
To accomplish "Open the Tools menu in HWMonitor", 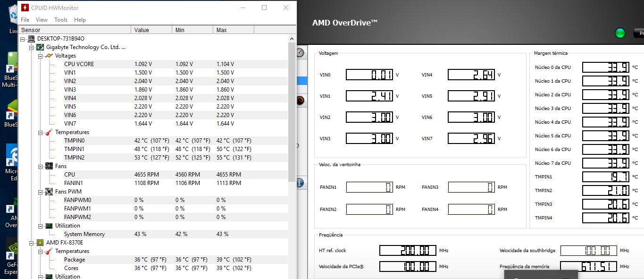I will tap(61, 20).
